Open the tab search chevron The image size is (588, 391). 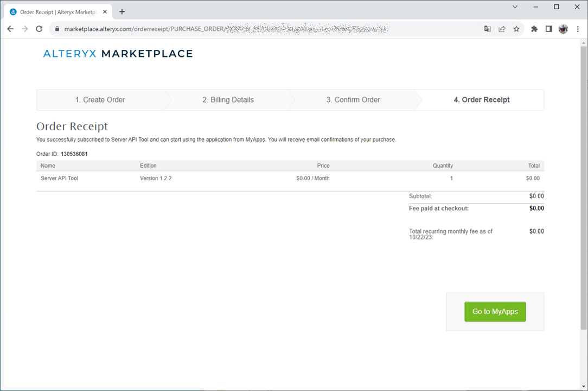(x=515, y=7)
